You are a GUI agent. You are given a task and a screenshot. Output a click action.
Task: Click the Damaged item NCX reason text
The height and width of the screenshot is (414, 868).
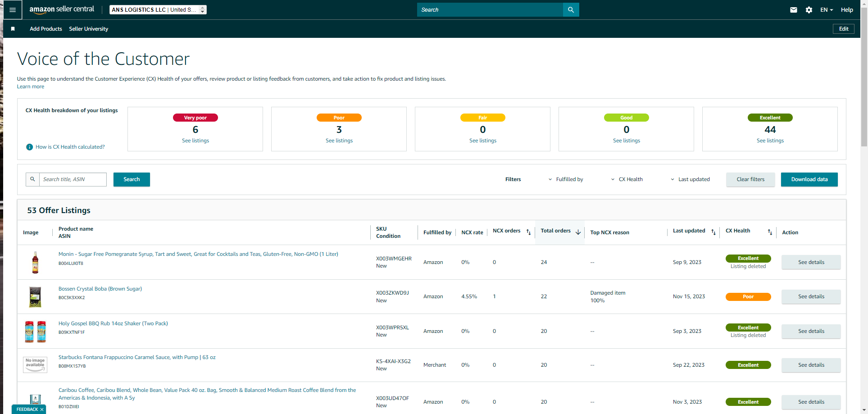tap(608, 293)
